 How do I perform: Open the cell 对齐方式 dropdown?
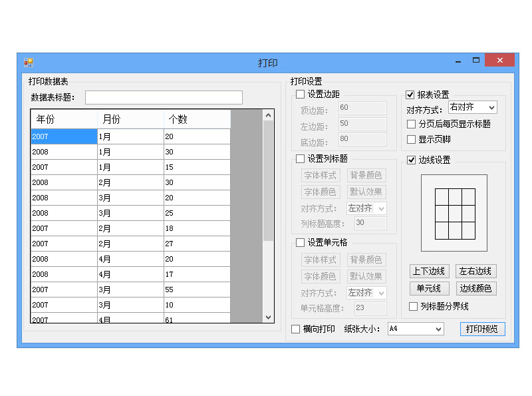click(x=366, y=293)
